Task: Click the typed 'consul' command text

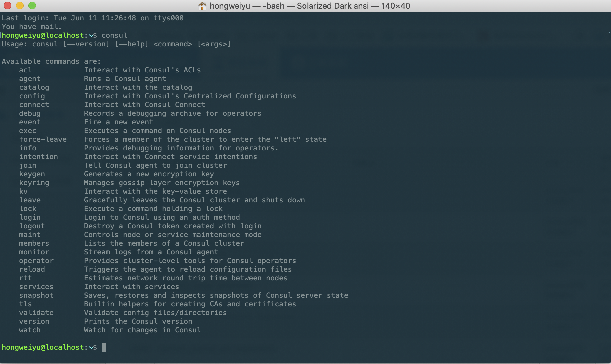Action: pos(114,35)
